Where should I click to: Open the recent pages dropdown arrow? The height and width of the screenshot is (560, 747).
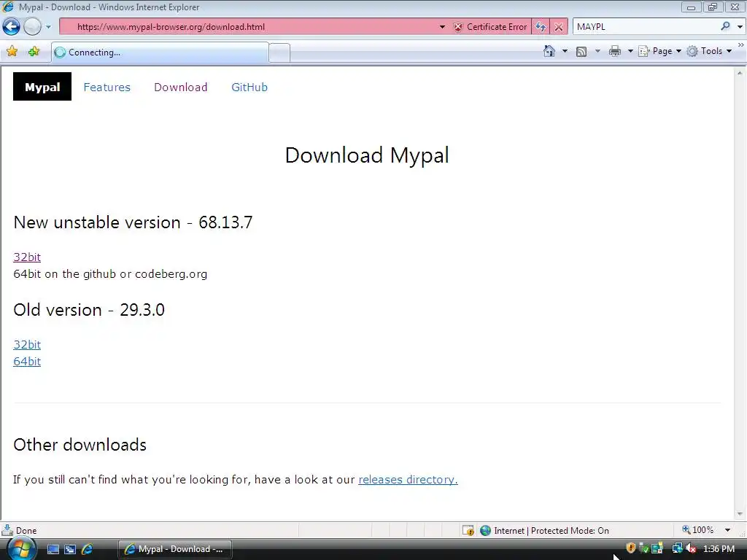(48, 27)
